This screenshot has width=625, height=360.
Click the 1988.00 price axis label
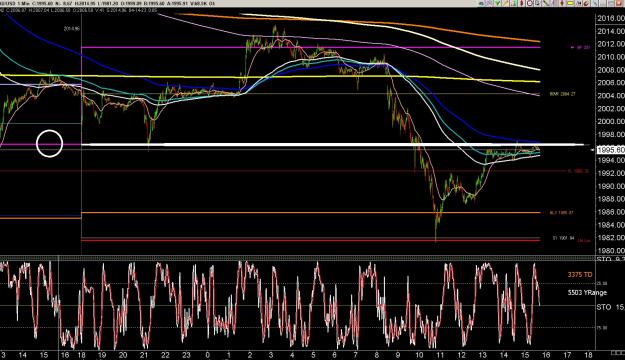pos(610,199)
